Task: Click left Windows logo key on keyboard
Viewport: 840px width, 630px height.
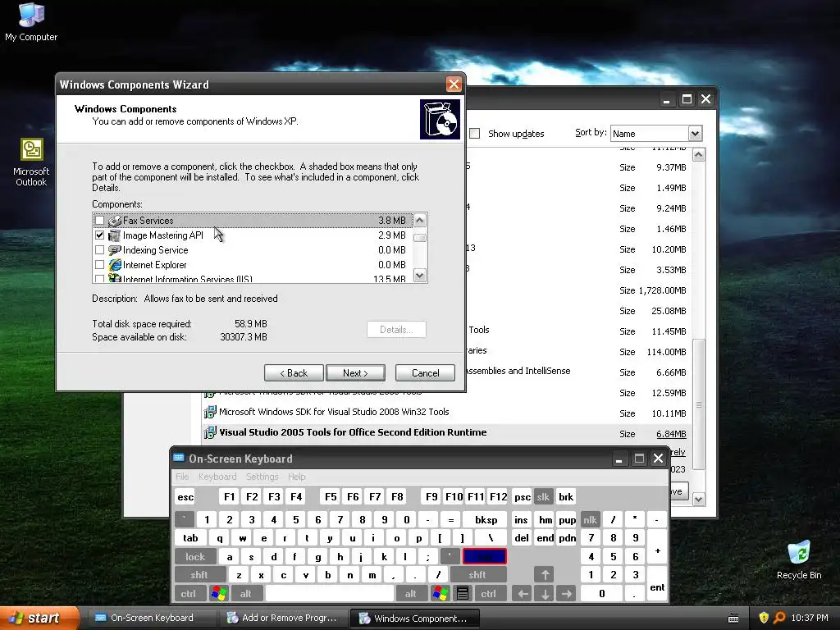Action: 219,594
